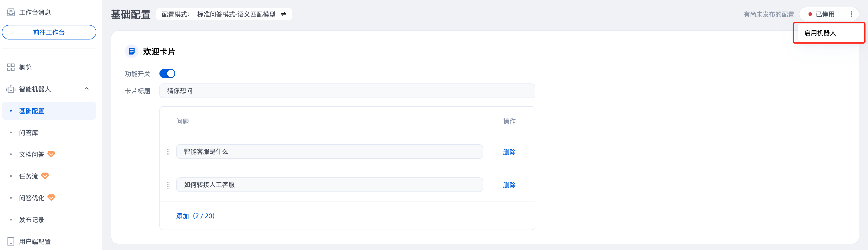Click the overview grid icon

point(11,67)
